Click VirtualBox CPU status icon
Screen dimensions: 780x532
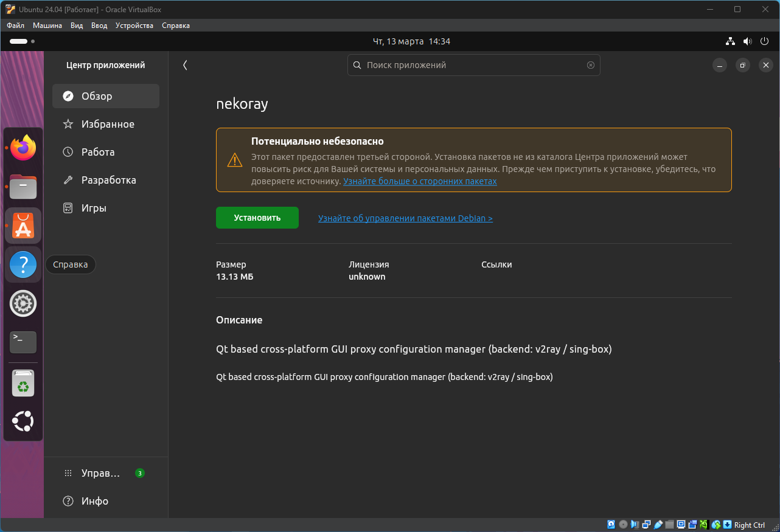coord(705,525)
